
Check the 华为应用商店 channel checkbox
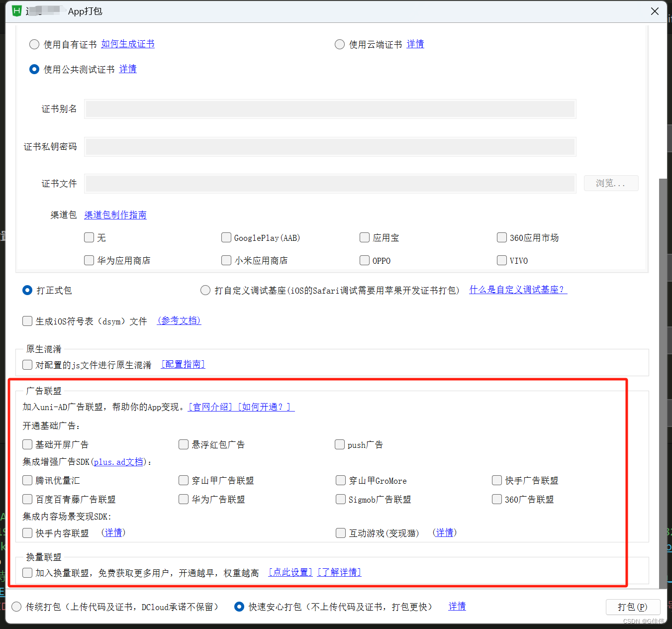89,260
